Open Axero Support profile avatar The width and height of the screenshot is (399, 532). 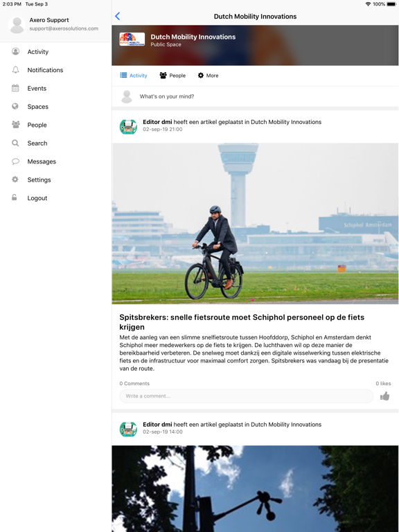(x=17, y=24)
